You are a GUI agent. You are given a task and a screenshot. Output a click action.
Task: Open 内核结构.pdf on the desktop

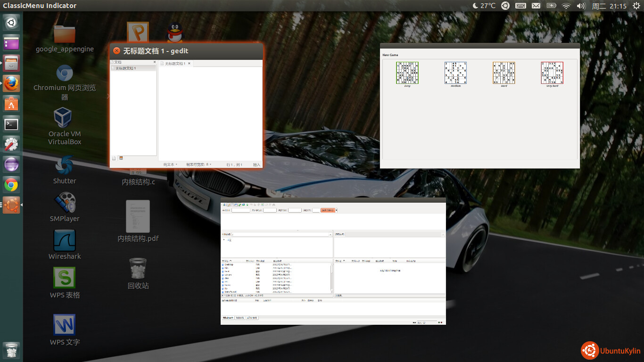138,222
